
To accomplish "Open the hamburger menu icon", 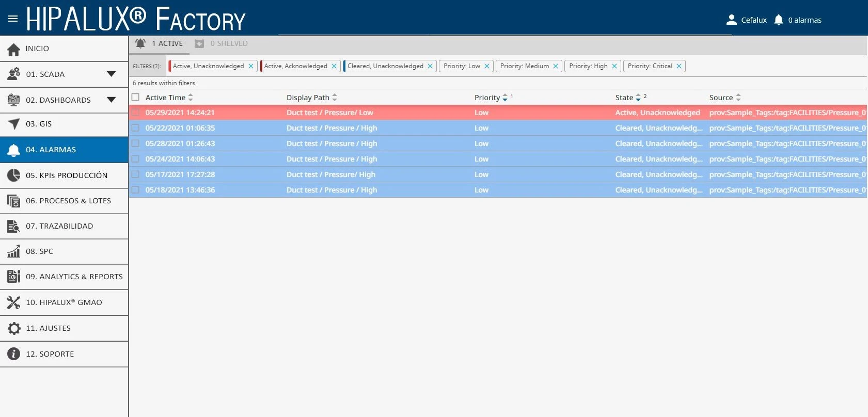I will (x=13, y=19).
